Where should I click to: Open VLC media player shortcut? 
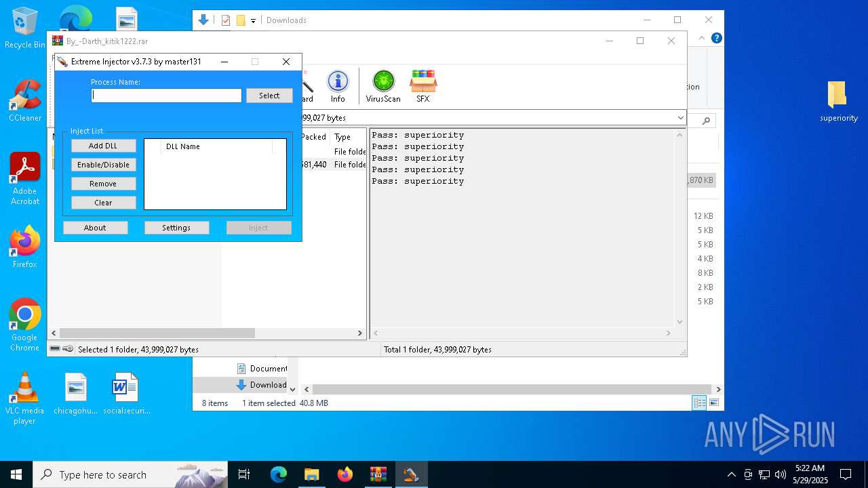25,399
